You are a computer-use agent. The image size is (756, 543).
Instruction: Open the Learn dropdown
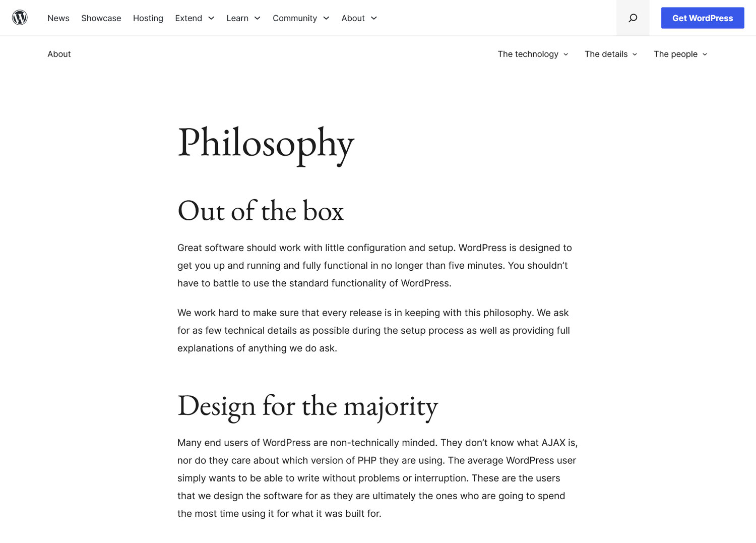(x=237, y=18)
